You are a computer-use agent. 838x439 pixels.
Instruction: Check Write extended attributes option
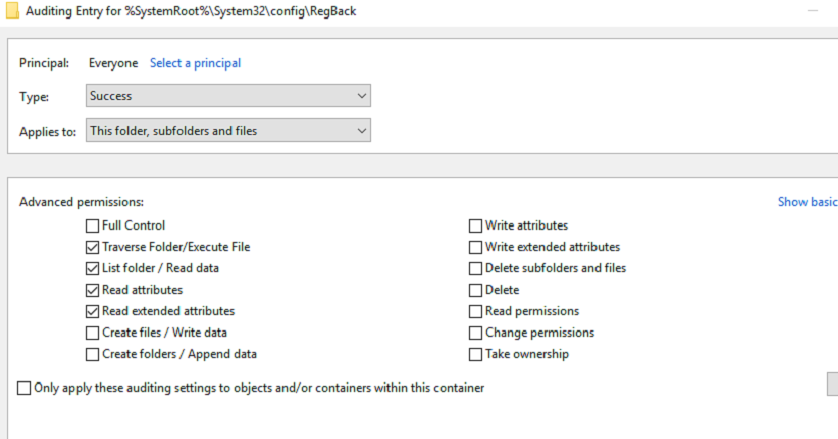pyautogui.click(x=476, y=247)
